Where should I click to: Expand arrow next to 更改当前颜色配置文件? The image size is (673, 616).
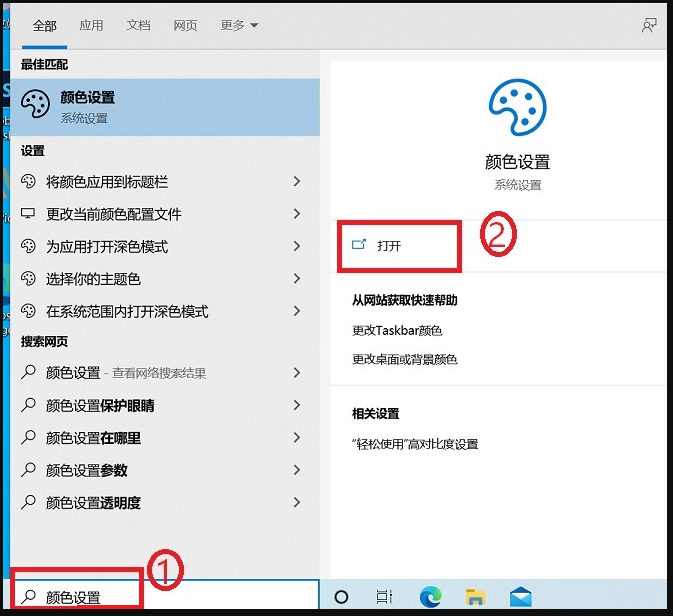click(297, 214)
